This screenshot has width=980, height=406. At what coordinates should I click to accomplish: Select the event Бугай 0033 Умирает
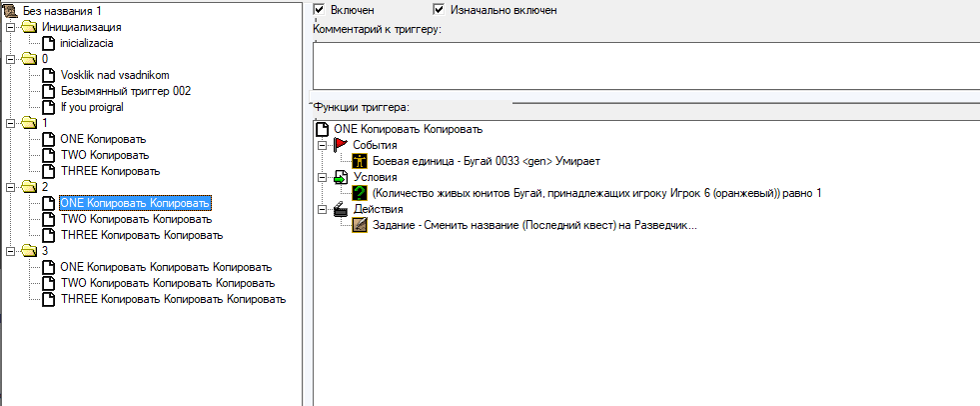(487, 161)
